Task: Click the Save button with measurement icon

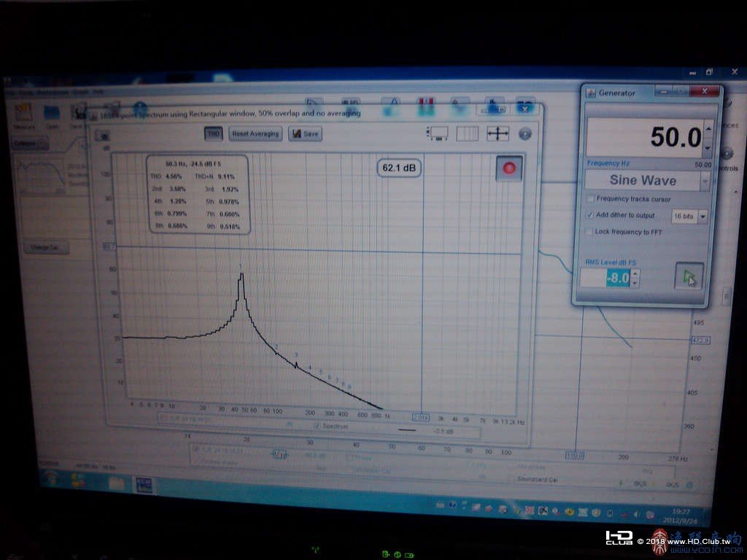Action: (306, 134)
